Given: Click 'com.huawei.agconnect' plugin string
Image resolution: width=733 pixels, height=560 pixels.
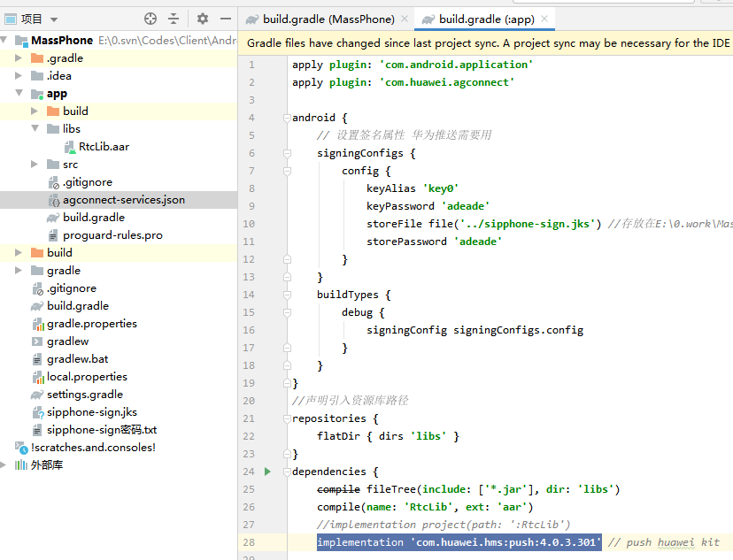Looking at the screenshot, I should point(446,82).
